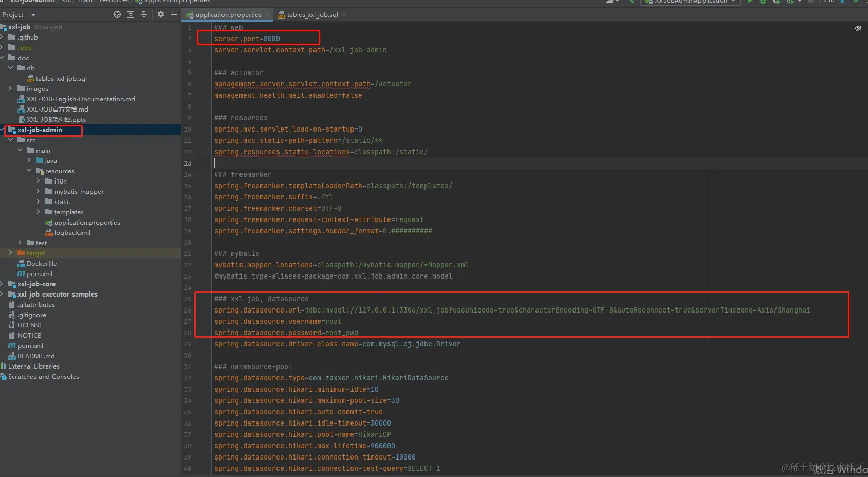Click the server.port=8080 line
Image resolution: width=868 pixels, height=477 pixels.
coord(247,39)
